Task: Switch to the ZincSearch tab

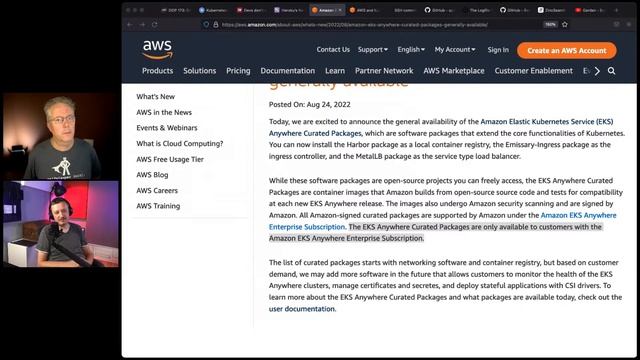Action: coord(552,10)
